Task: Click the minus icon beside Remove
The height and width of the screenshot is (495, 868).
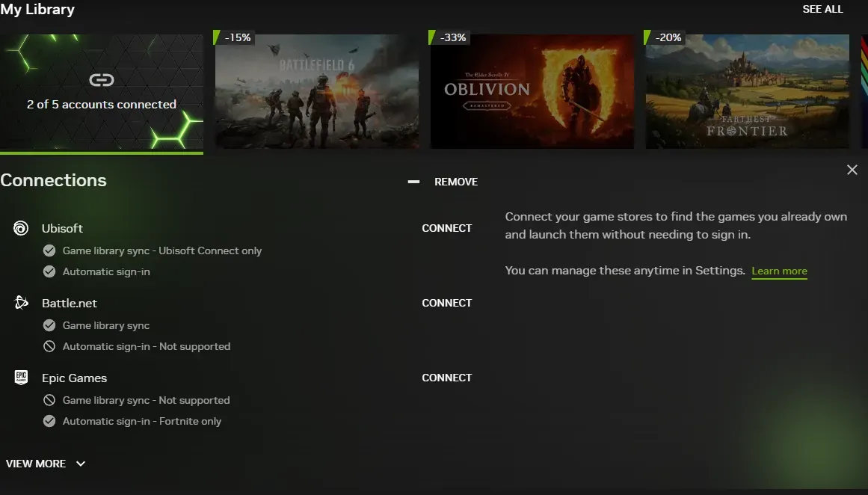Action: point(413,182)
